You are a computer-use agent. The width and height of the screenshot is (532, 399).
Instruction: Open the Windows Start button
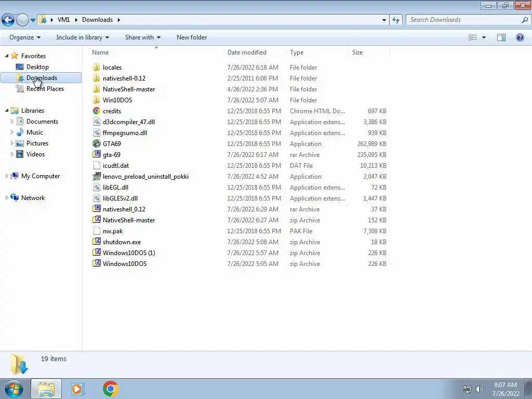14,389
